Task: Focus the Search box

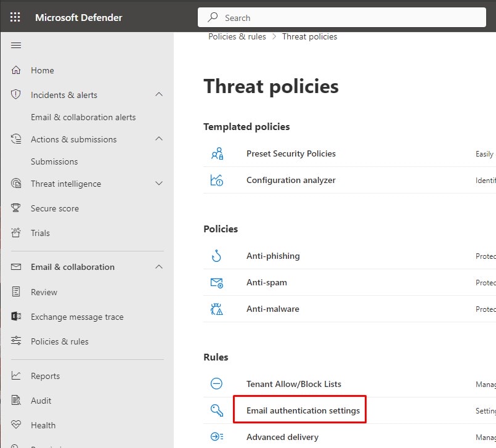Action: [x=341, y=17]
